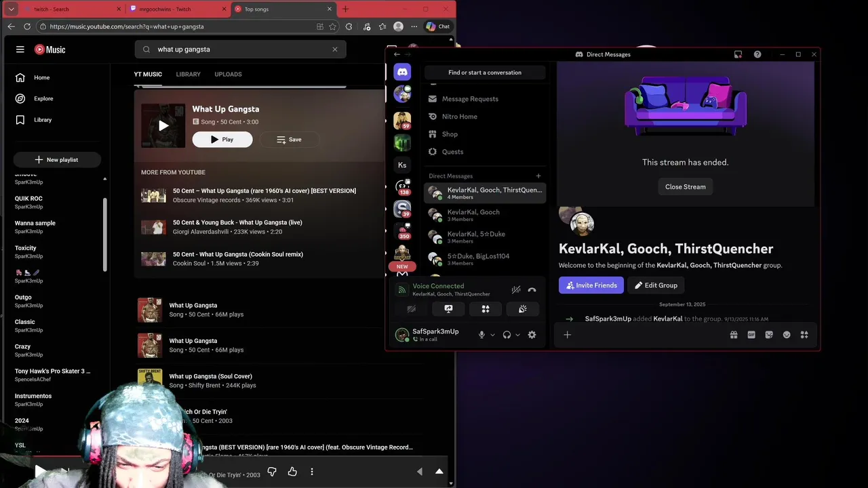Toggle noise suppression icon near Voice Connected
This screenshot has height=488, width=868.
click(516, 290)
